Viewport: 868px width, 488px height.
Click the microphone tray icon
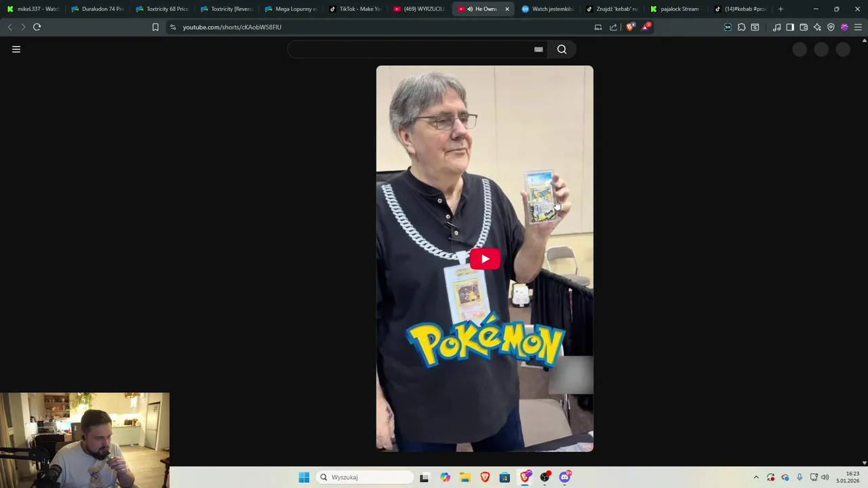click(800, 477)
